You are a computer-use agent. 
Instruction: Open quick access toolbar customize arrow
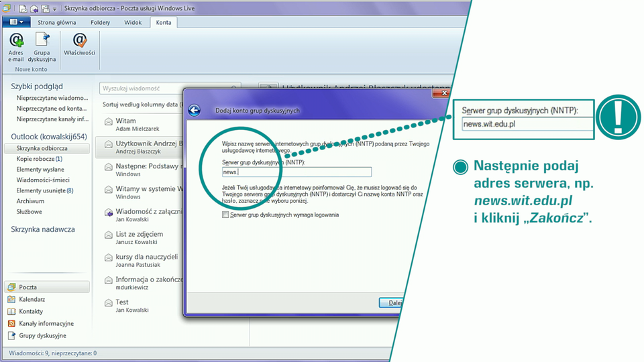54,9
